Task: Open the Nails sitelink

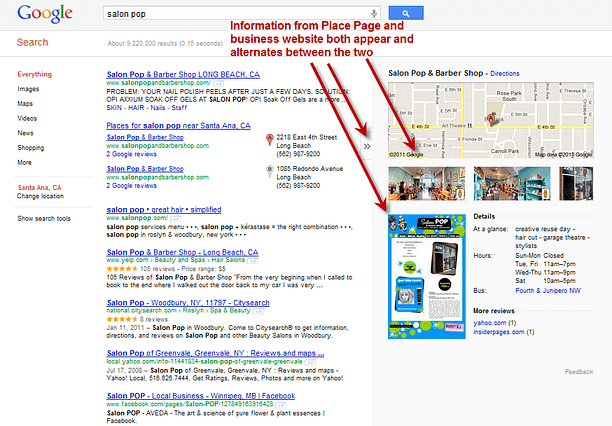Action: click(158, 108)
